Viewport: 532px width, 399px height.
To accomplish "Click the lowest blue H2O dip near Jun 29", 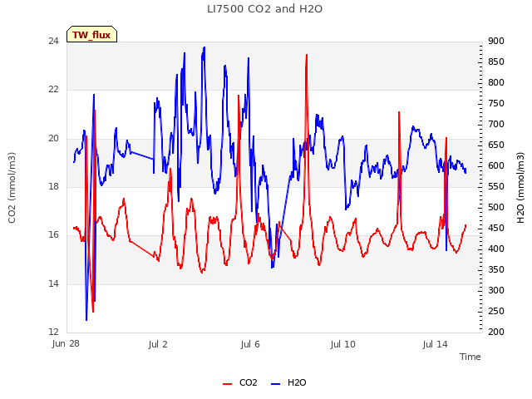I will coord(86,319).
